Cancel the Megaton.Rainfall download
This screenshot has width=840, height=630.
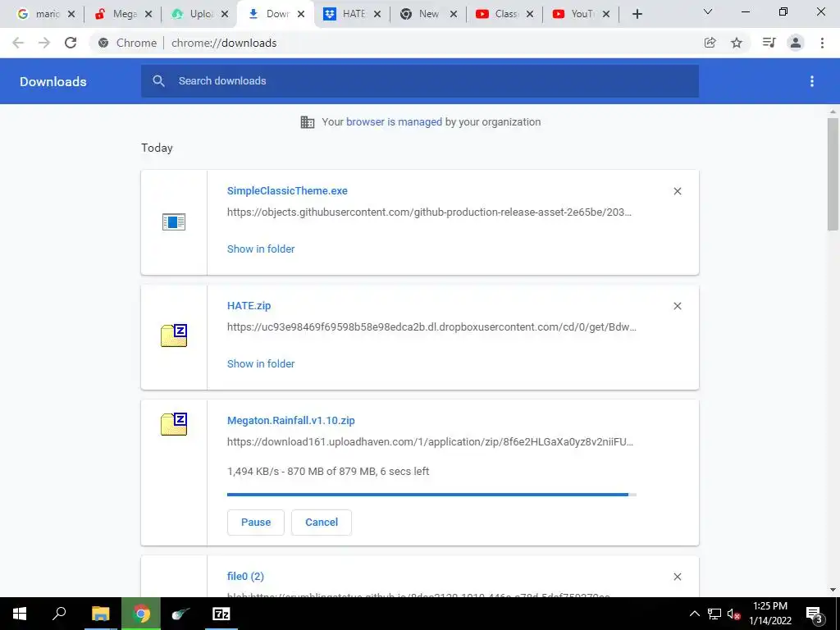tap(322, 523)
